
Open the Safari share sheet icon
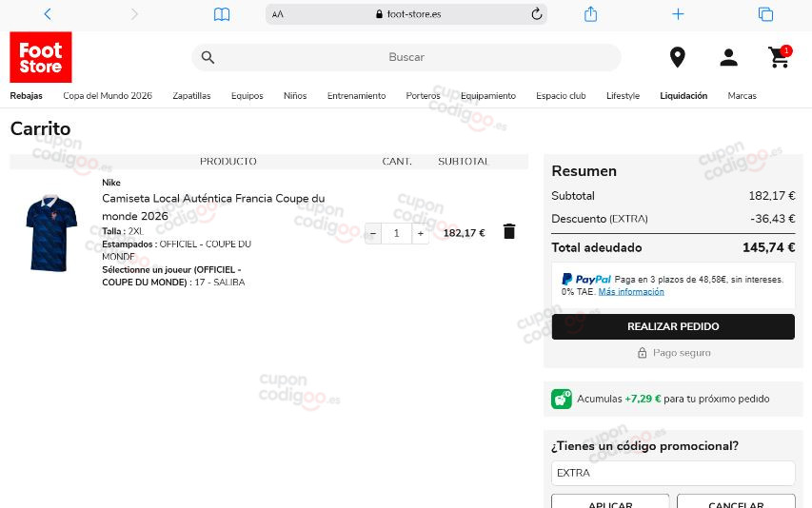(x=590, y=14)
